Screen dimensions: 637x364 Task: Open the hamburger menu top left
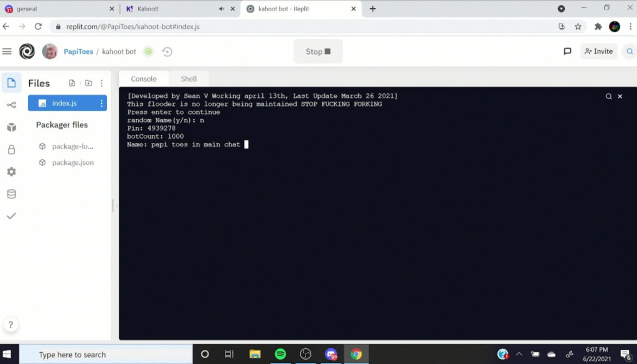point(7,51)
